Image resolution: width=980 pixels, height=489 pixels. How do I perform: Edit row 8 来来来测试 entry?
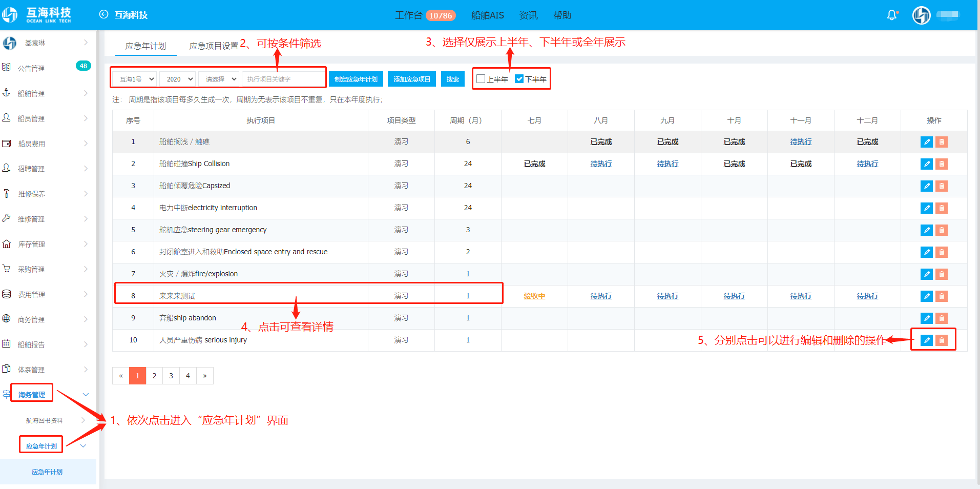pos(926,296)
